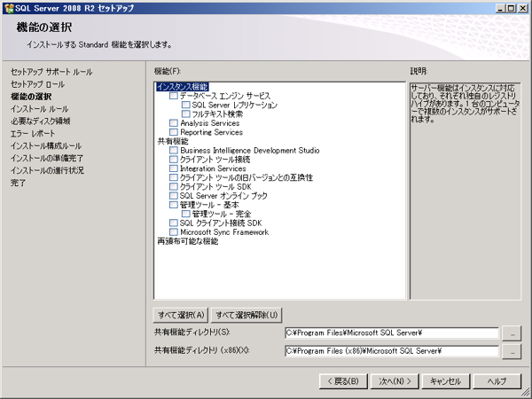This screenshot has height=399, width=532.
Task: Click キャンセル button
Action: (446, 381)
